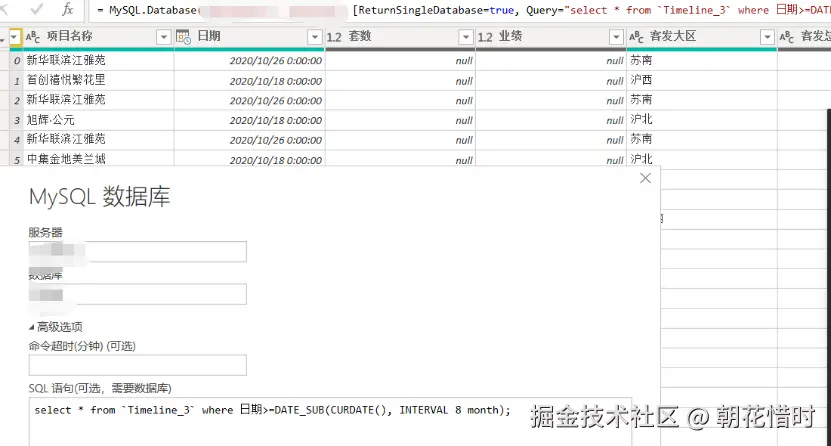Select date cell in row 1
This screenshot has width=831, height=446.
coord(250,81)
